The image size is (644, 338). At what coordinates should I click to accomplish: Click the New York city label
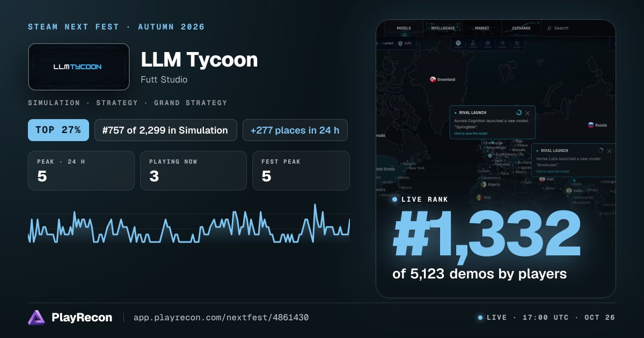[417, 168]
